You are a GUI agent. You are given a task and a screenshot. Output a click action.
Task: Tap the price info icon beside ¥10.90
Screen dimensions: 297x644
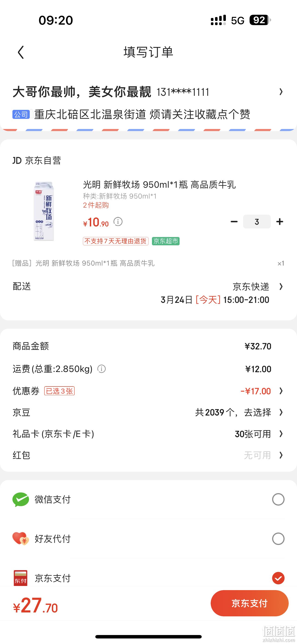coord(118,222)
